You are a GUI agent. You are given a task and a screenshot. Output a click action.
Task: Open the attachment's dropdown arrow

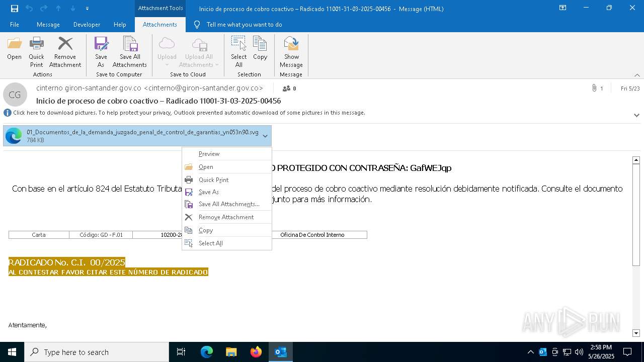point(265,136)
